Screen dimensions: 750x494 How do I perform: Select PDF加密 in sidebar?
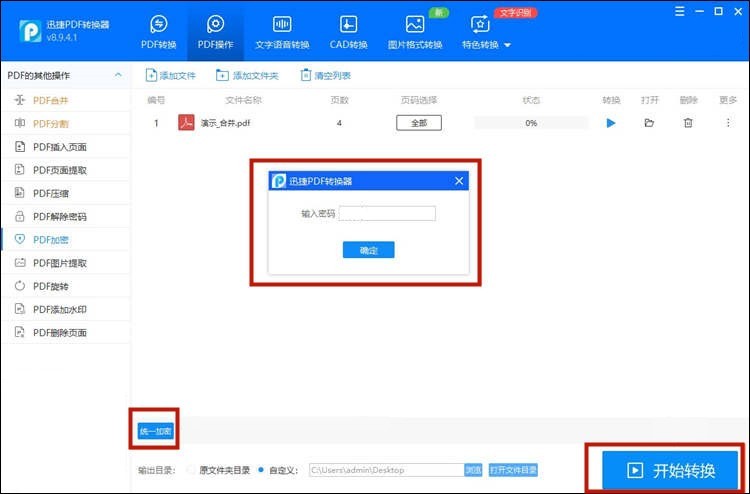65,240
